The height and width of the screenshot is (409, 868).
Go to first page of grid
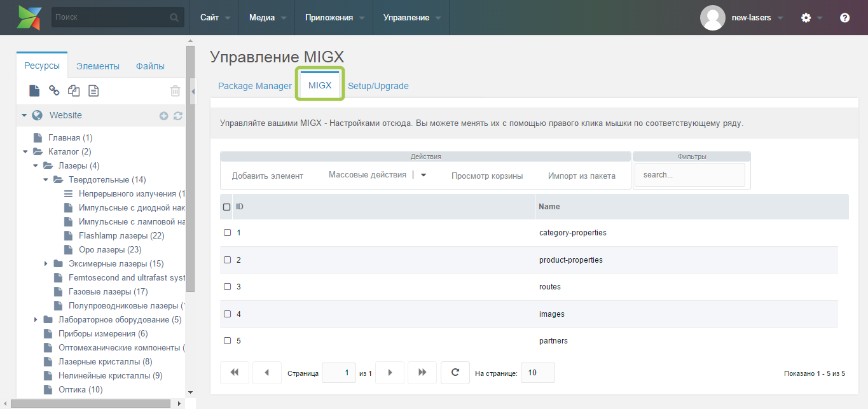click(234, 373)
